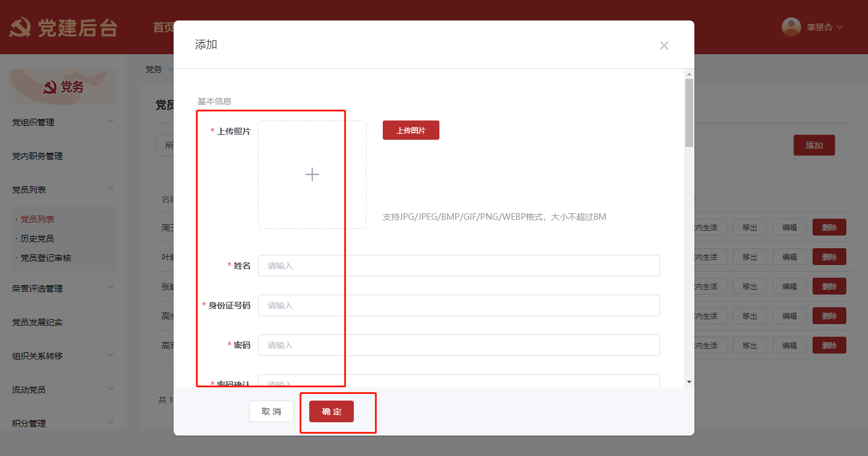
Task: Click into the 身份证号码 input field
Action: (458, 305)
